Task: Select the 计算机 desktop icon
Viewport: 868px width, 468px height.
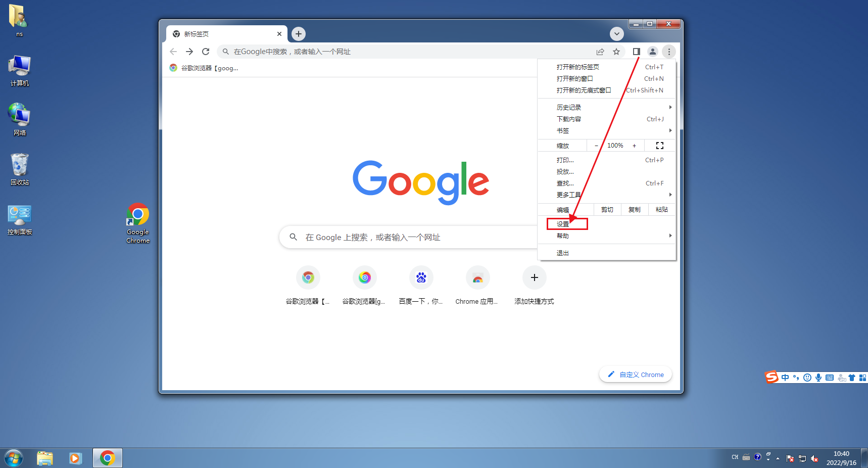Action: click(19, 71)
